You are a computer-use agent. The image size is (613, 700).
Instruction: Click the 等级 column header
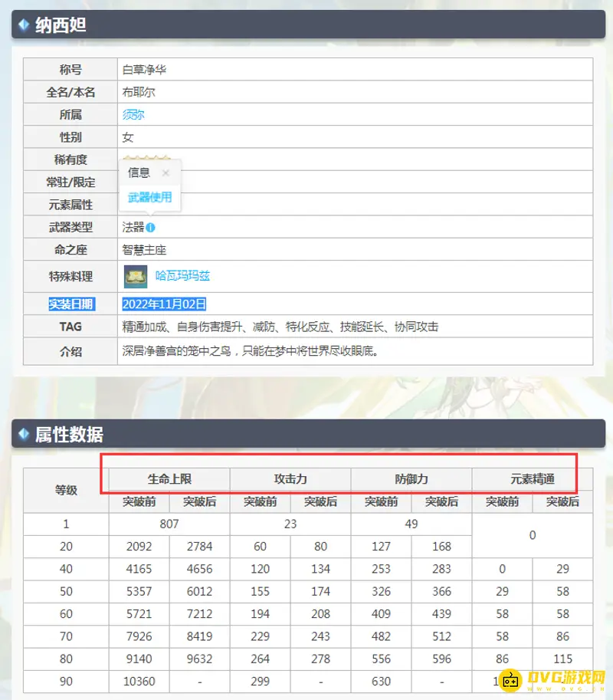(66, 490)
